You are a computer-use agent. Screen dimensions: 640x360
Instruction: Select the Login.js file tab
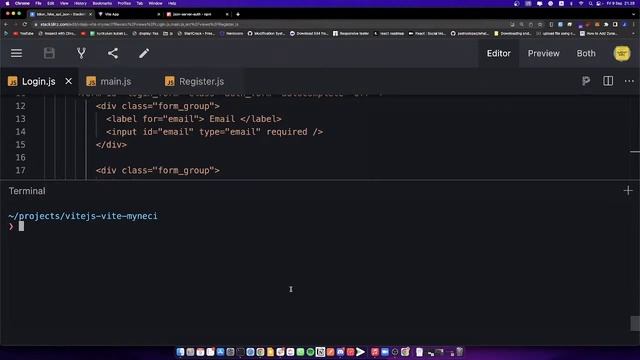39,82
